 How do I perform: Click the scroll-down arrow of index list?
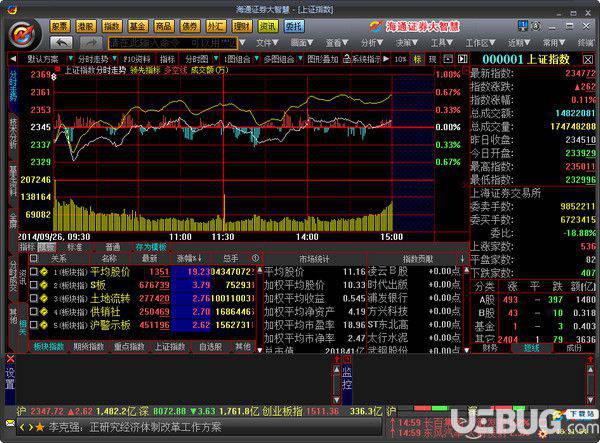click(260, 349)
